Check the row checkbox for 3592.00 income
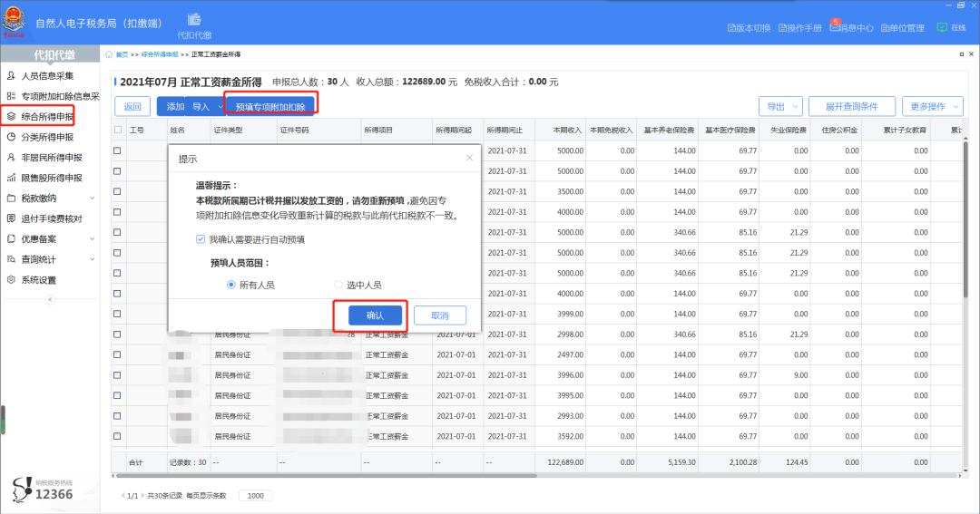 click(x=117, y=436)
